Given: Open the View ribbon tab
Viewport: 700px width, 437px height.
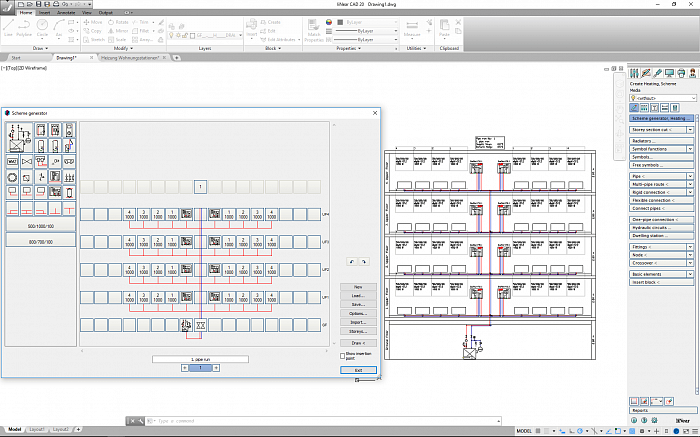Looking at the screenshot, I should coord(87,12).
